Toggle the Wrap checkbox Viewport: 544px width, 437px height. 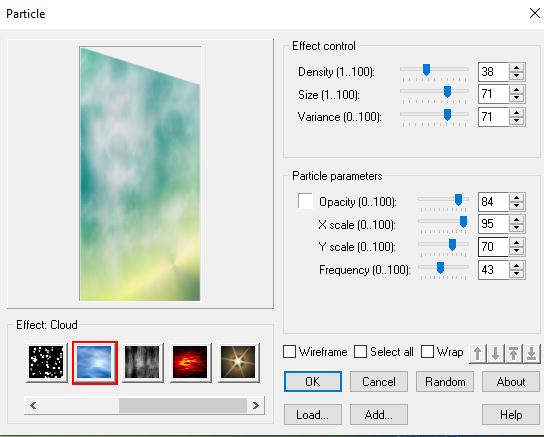(x=427, y=352)
